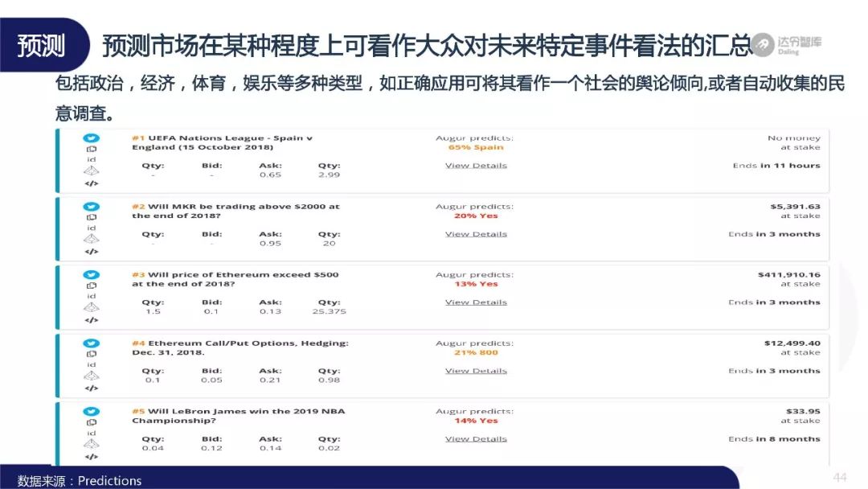Click the '$12,499.40' stake amount
Screen dimensions: 868x489
(792, 343)
